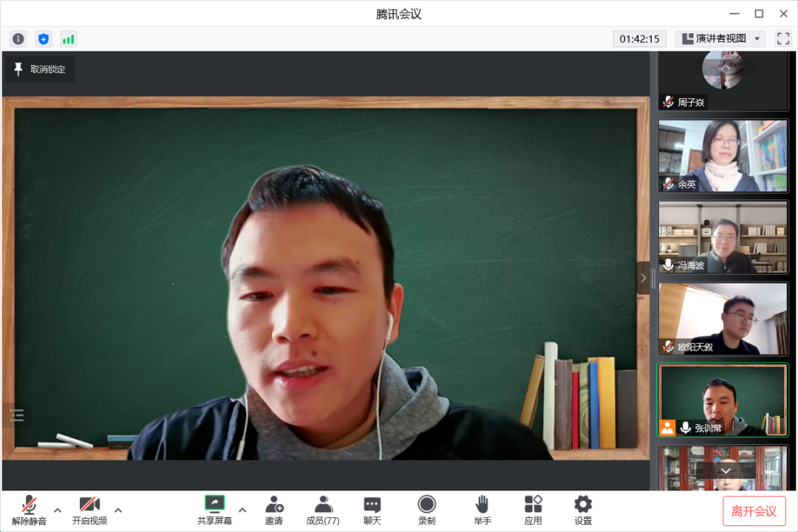Maximize the 腾讯会议 window
798x532 pixels.
759,14
